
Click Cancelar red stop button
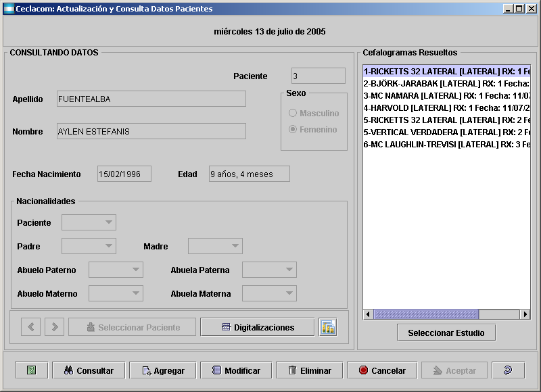point(382,370)
